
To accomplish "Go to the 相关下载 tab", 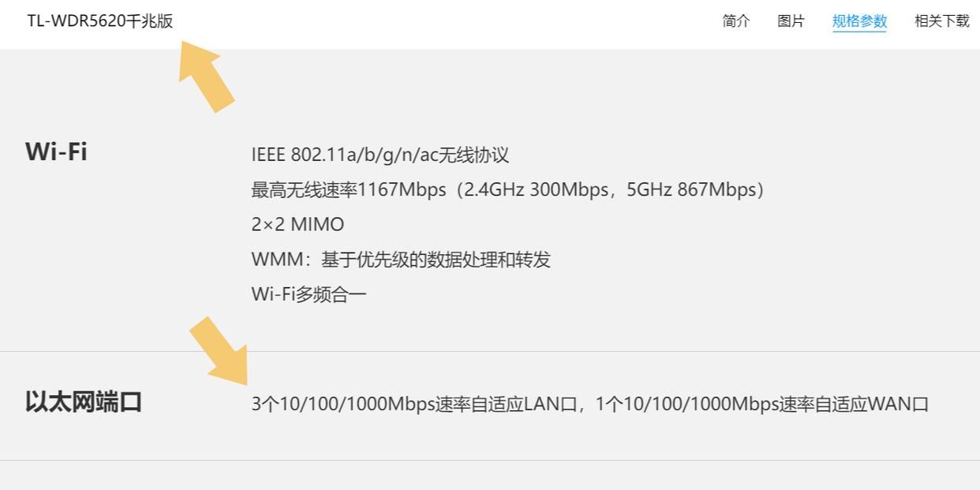I will (942, 21).
